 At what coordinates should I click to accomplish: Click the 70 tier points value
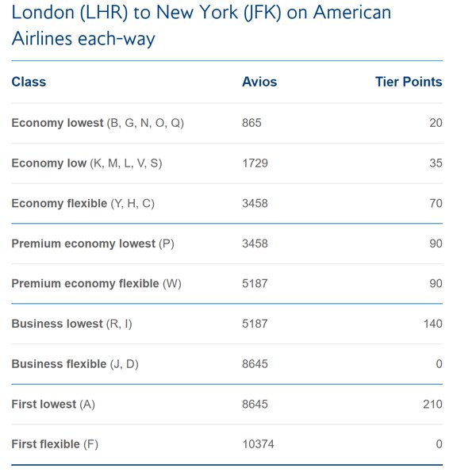436,203
